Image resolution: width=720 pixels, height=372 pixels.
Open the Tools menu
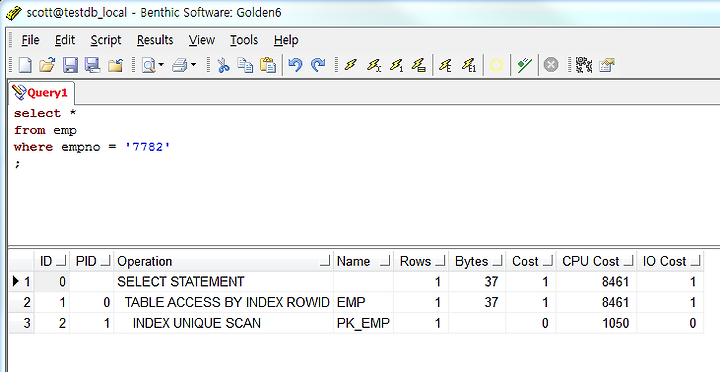244,40
